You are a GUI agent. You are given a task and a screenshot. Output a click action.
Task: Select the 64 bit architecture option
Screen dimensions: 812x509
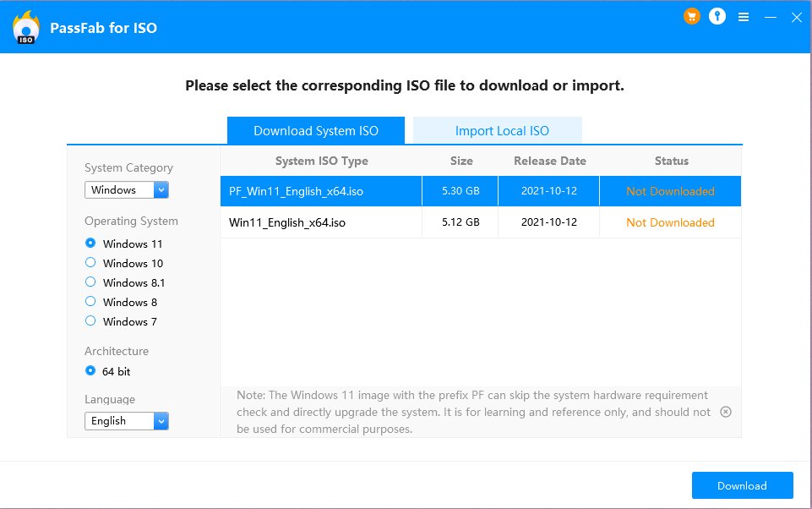pyautogui.click(x=90, y=370)
